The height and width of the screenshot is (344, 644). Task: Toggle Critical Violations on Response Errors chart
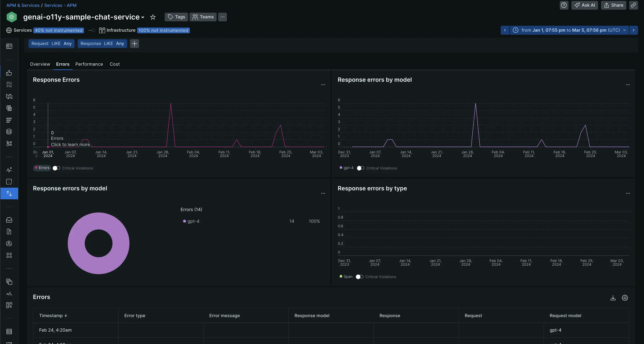(56, 168)
